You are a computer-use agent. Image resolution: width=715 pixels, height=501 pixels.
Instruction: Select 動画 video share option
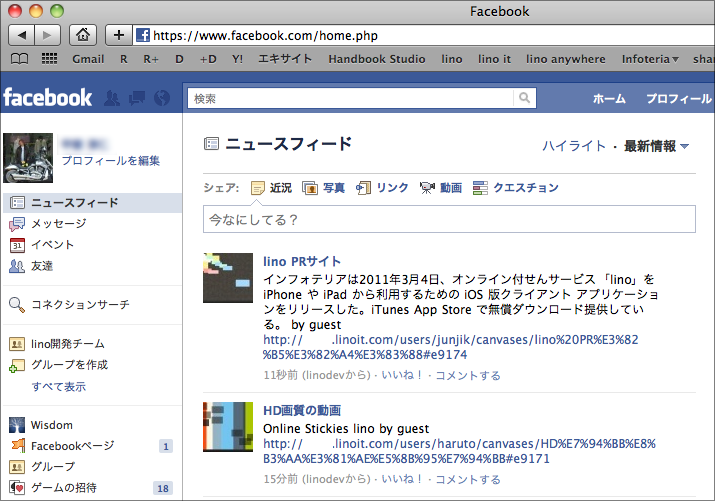(x=440, y=188)
